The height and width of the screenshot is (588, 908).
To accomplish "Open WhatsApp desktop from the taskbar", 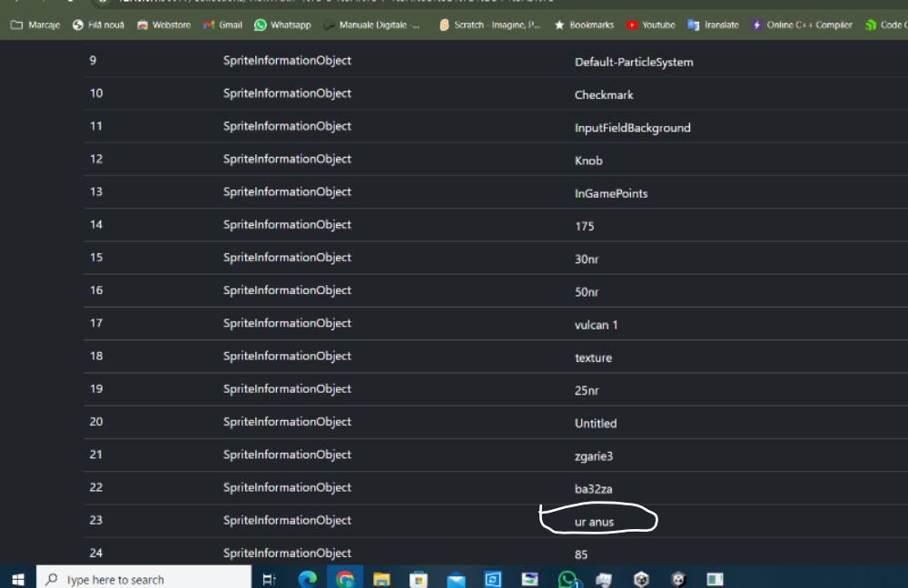I will click(567, 579).
